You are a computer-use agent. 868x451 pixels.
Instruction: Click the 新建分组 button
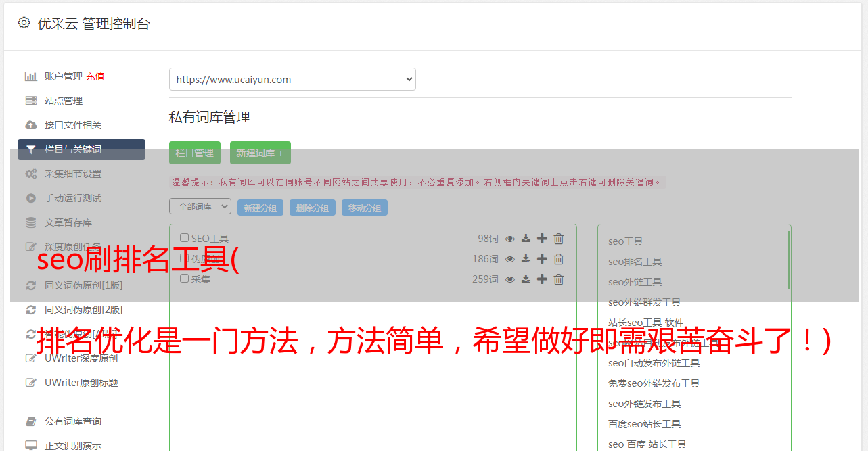tap(260, 208)
